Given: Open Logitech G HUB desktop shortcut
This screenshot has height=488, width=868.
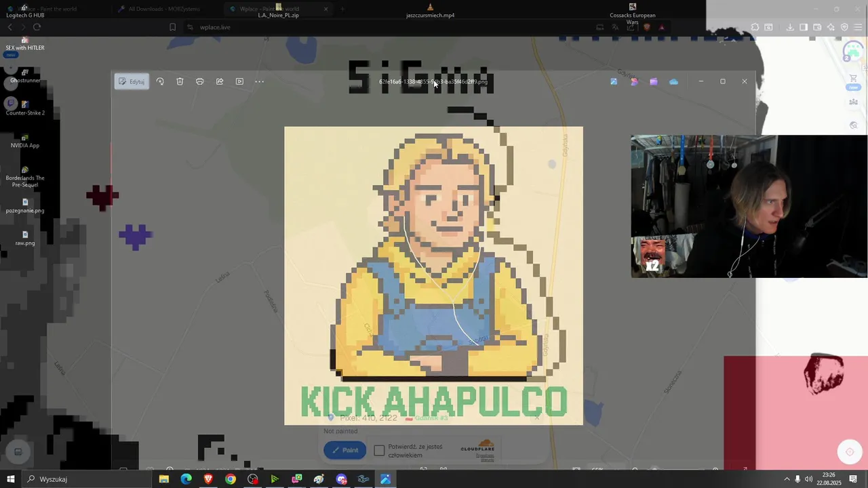Looking at the screenshot, I should pos(25,11).
